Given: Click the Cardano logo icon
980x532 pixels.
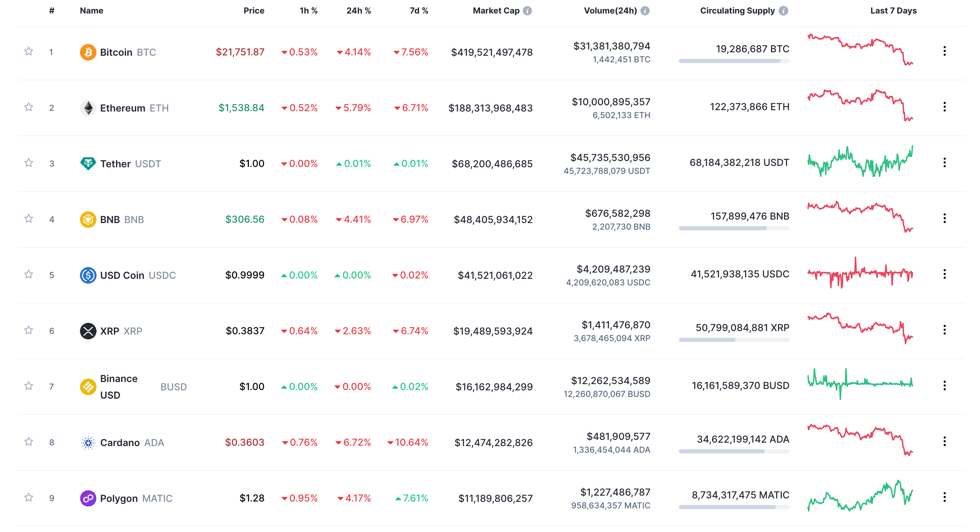Looking at the screenshot, I should (88, 443).
